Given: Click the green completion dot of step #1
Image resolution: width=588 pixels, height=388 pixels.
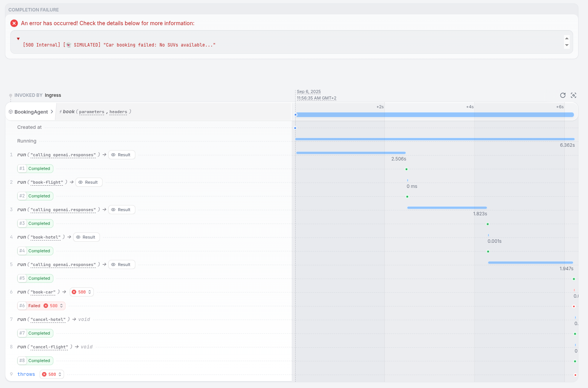Looking at the screenshot, I should click(x=406, y=169).
